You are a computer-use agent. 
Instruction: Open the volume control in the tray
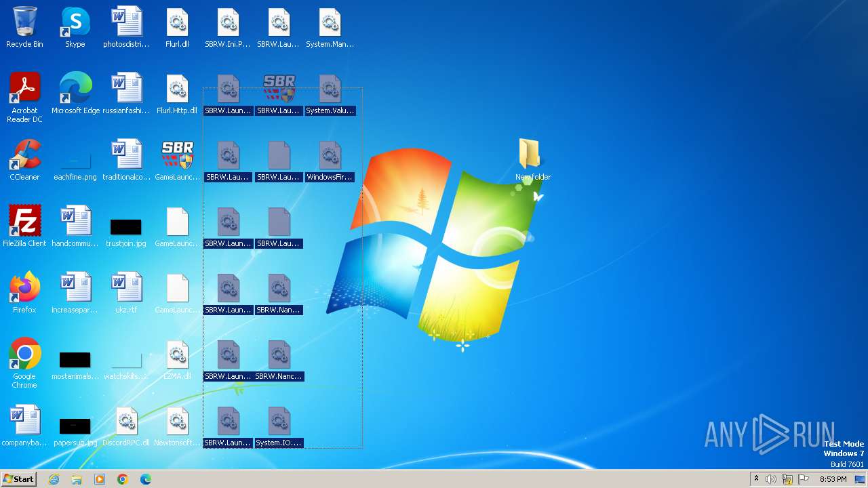[x=771, y=479]
